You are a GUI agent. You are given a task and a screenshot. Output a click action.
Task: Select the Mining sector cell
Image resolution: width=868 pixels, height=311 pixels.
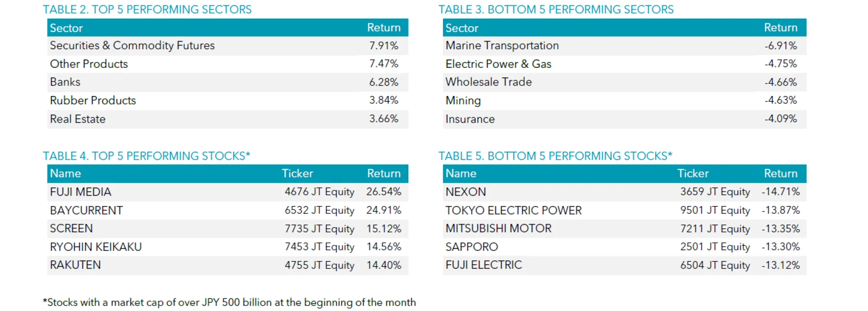(463, 100)
